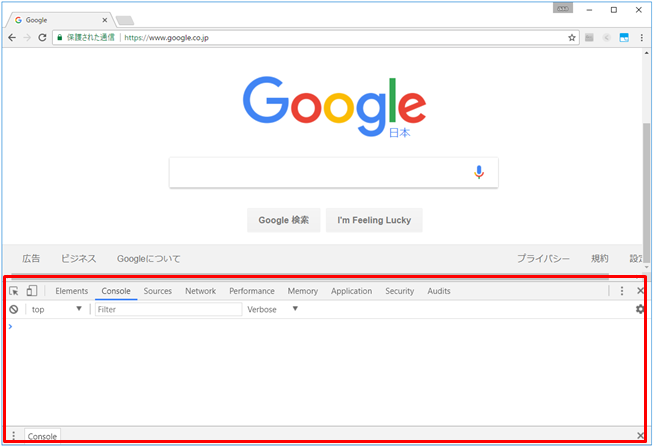The width and height of the screenshot is (654, 447).
Task: Select the Console tab in DevTools
Action: click(x=116, y=291)
